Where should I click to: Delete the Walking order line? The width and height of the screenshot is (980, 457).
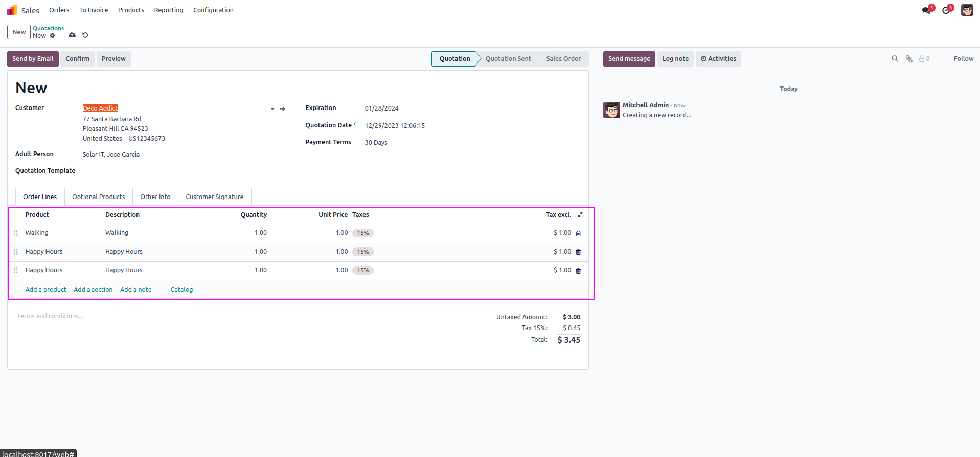[578, 233]
